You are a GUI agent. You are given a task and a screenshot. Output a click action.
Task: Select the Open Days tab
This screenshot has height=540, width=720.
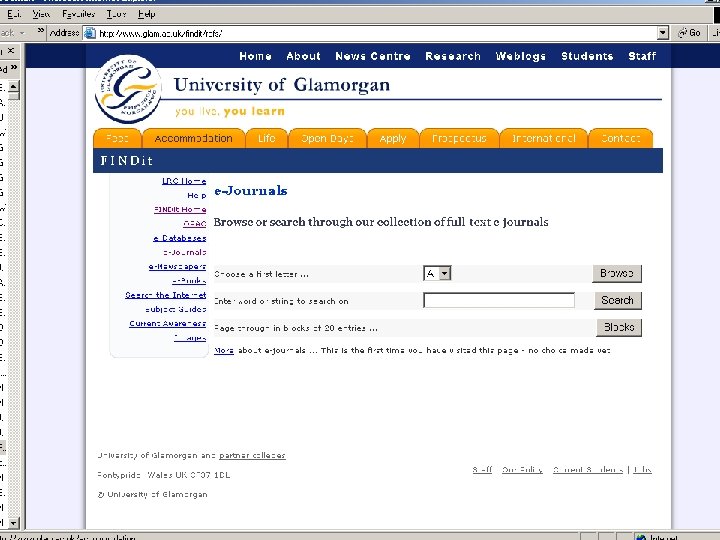click(327, 138)
